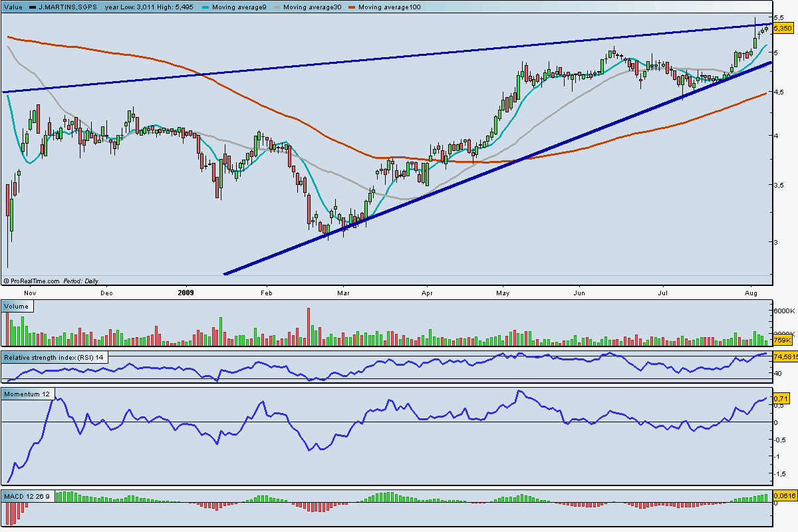Click the 759K volume value tag
The height and width of the screenshot is (532, 798).
point(783,340)
